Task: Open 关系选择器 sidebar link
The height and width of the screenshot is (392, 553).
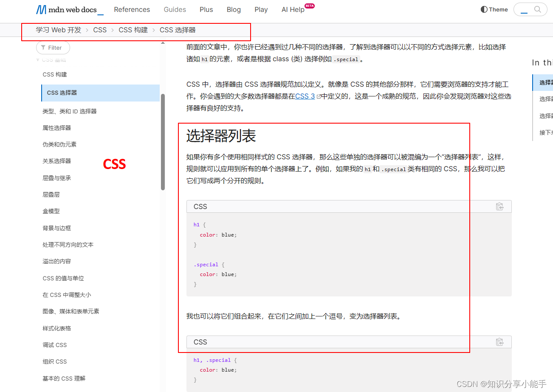Action: pos(57,161)
